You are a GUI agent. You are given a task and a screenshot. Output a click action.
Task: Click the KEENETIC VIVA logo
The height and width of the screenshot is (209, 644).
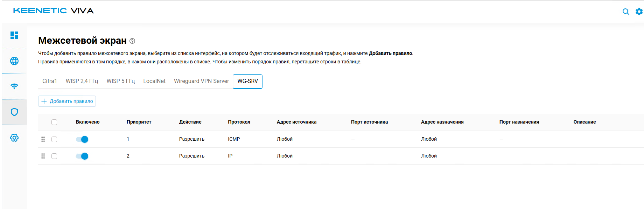pos(54,11)
